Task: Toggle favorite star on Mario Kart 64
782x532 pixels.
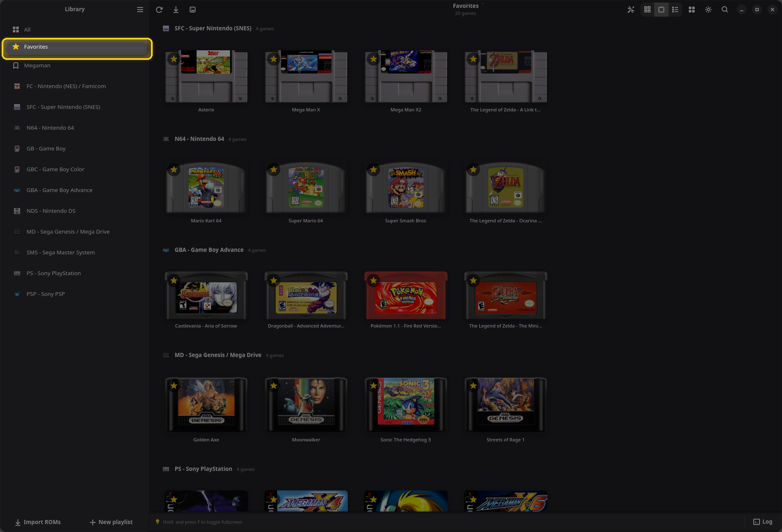Action: click(174, 170)
